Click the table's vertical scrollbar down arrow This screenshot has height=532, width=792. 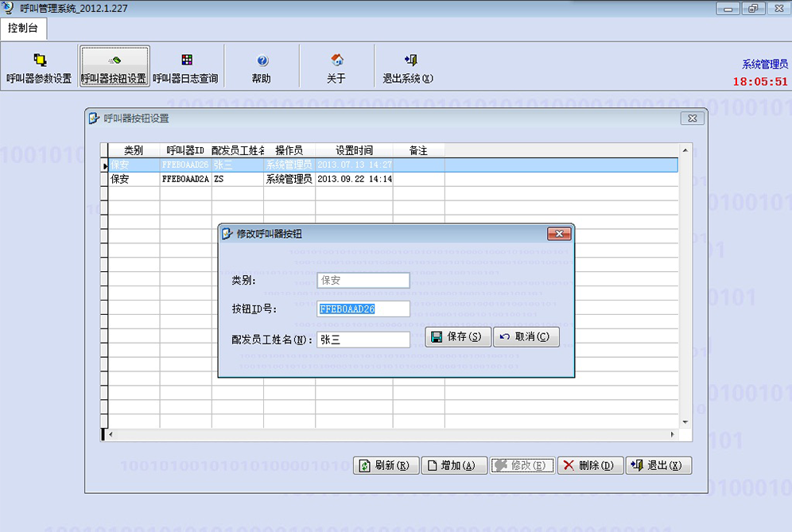pos(685,421)
